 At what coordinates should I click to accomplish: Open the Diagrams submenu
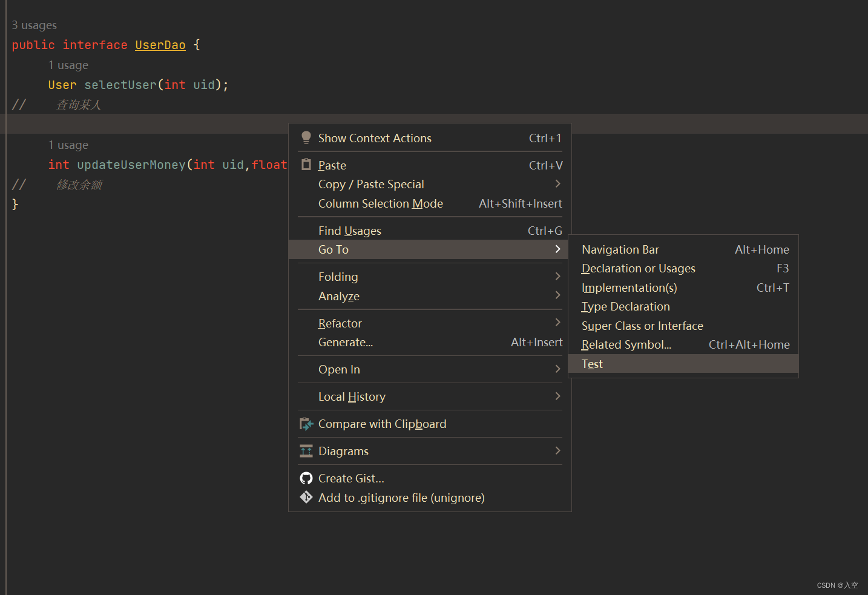tap(430, 451)
